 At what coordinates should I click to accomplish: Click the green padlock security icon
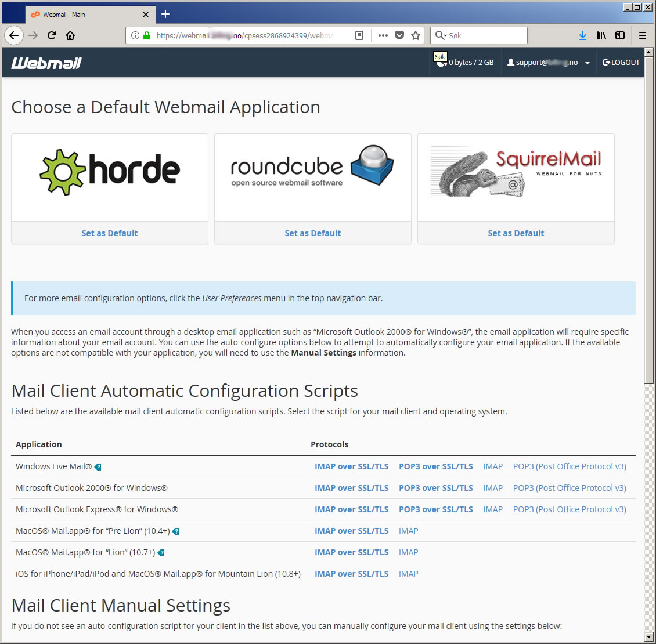pyautogui.click(x=147, y=35)
